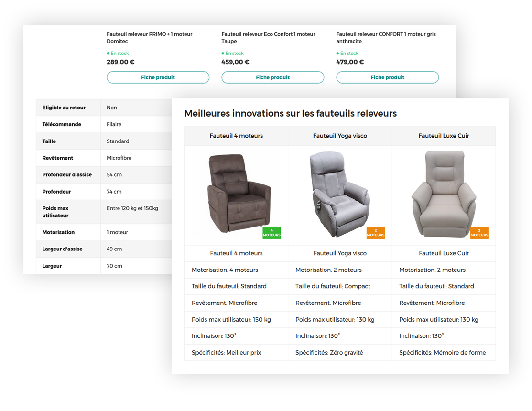Click the Profondeur d'assise row label
Viewport: 532px width, 411px height.
pos(67,174)
